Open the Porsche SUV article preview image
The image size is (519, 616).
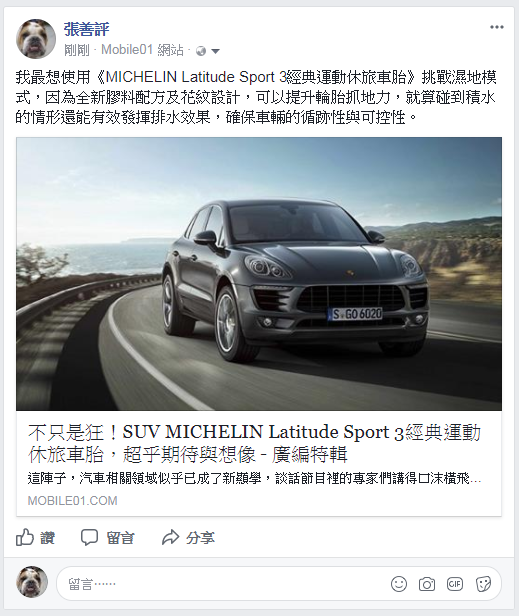click(x=259, y=274)
